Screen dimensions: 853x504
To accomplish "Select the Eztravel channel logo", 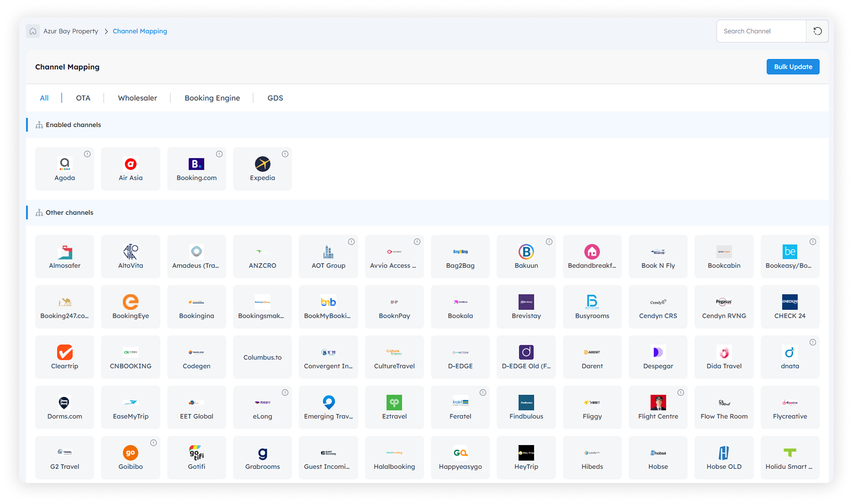I will tap(394, 402).
